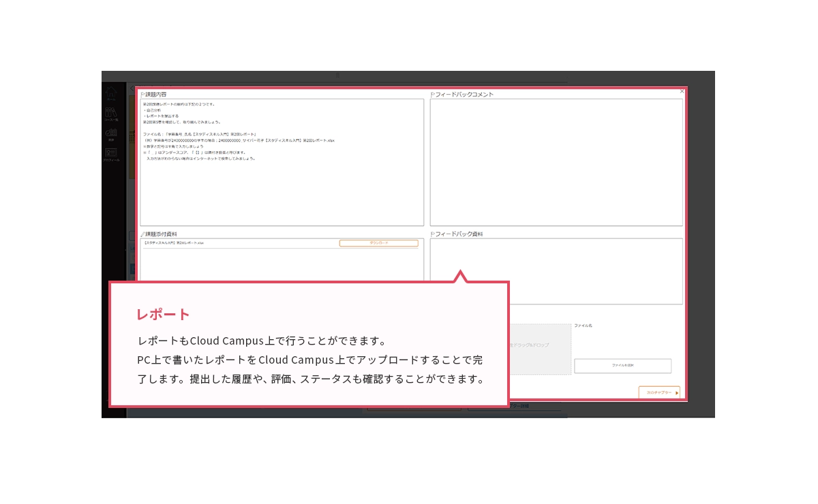Screen dimensions: 818x504
Task: Click the flag icon beside 課題内容
Action: tap(142, 95)
